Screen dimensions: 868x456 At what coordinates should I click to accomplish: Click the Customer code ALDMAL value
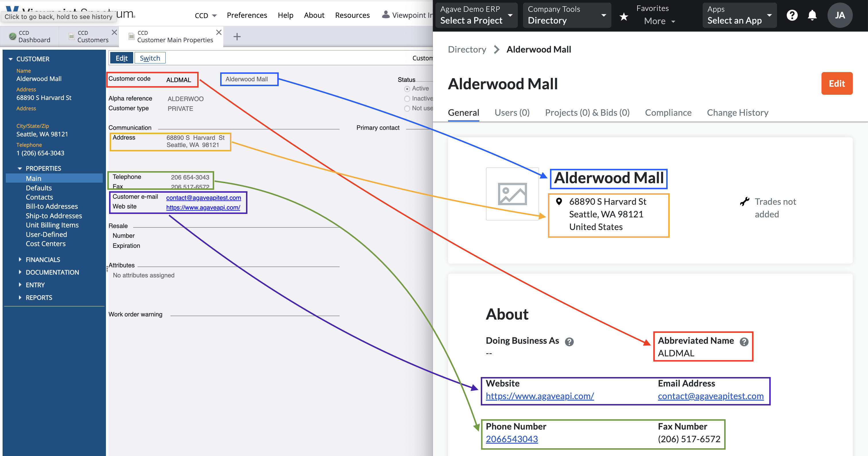178,80
